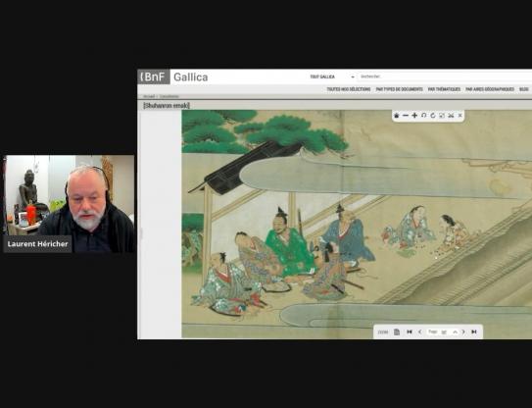Click the emaki scroll painting in viewer
The width and height of the screenshot is (532, 408).
[357, 225]
